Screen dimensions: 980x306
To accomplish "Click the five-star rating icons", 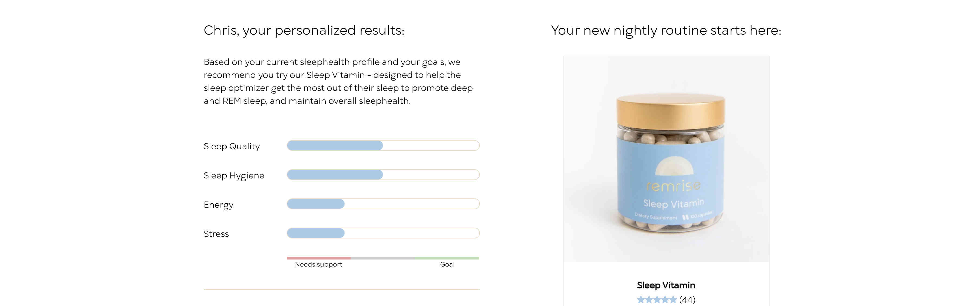I will (x=657, y=300).
